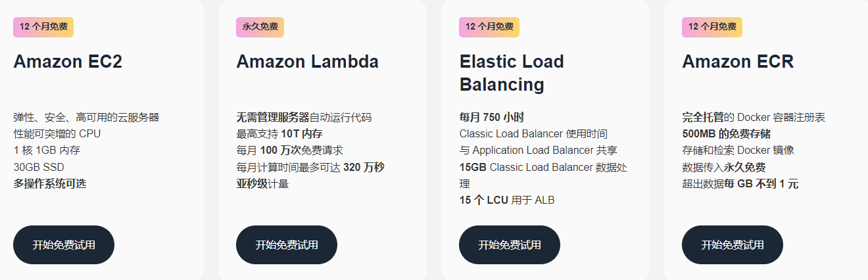Select the 超出数据每 GB 不到 1 元 line
The width and height of the screenshot is (868, 280).
click(x=740, y=183)
